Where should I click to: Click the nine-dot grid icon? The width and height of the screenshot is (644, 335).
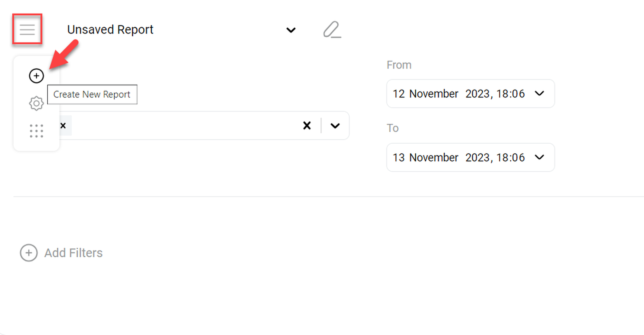pos(36,131)
